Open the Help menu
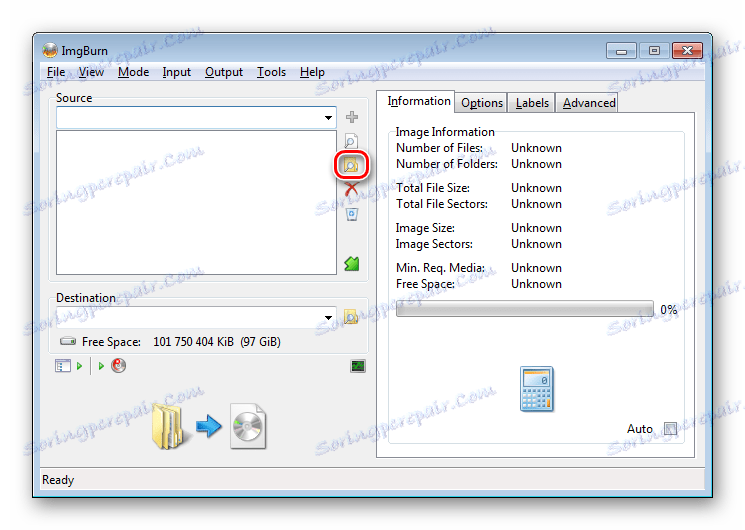The image size is (745, 530). (312, 72)
